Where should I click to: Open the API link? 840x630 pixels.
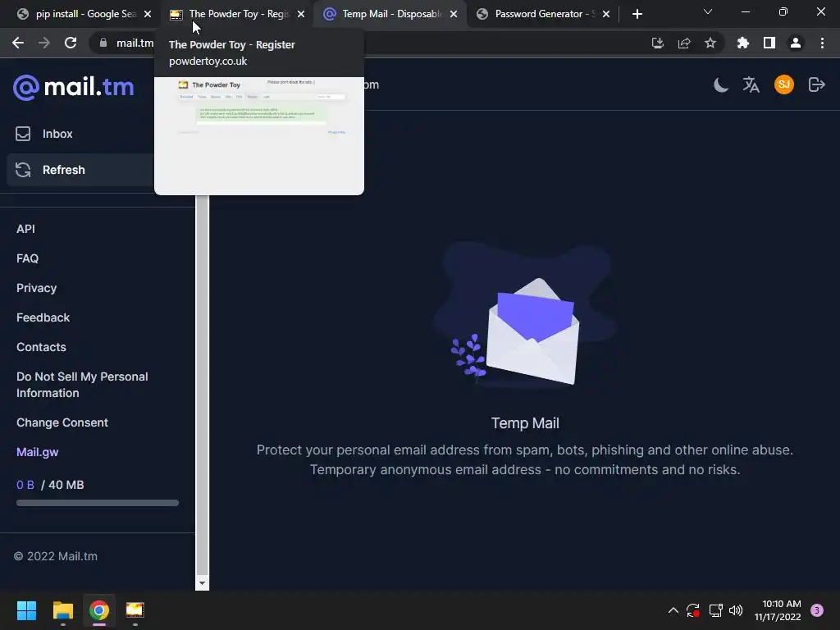tap(25, 229)
